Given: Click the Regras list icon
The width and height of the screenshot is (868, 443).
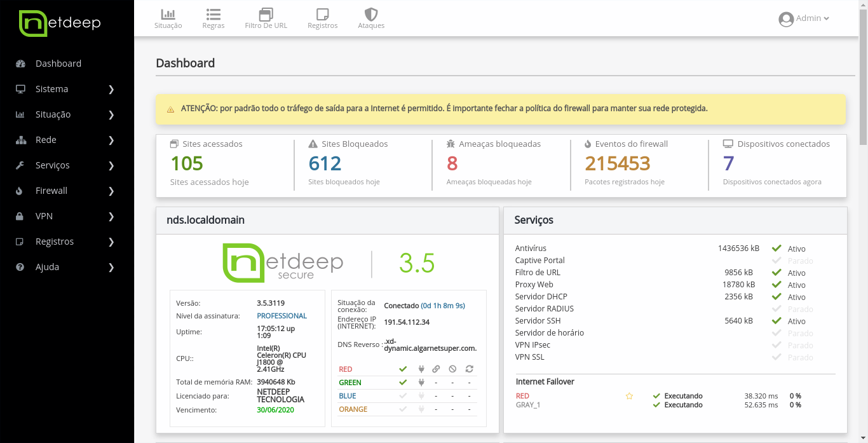Looking at the screenshot, I should pos(214,14).
